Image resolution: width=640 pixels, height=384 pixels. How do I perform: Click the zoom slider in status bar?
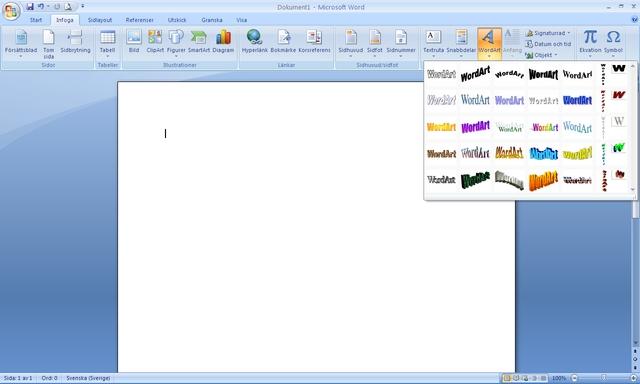point(604,378)
